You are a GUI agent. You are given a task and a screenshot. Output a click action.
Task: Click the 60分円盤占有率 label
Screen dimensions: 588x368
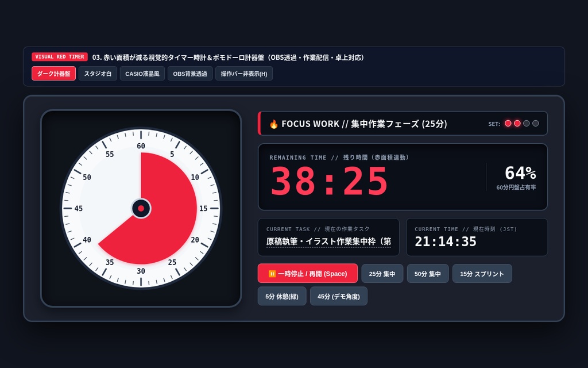(516, 187)
